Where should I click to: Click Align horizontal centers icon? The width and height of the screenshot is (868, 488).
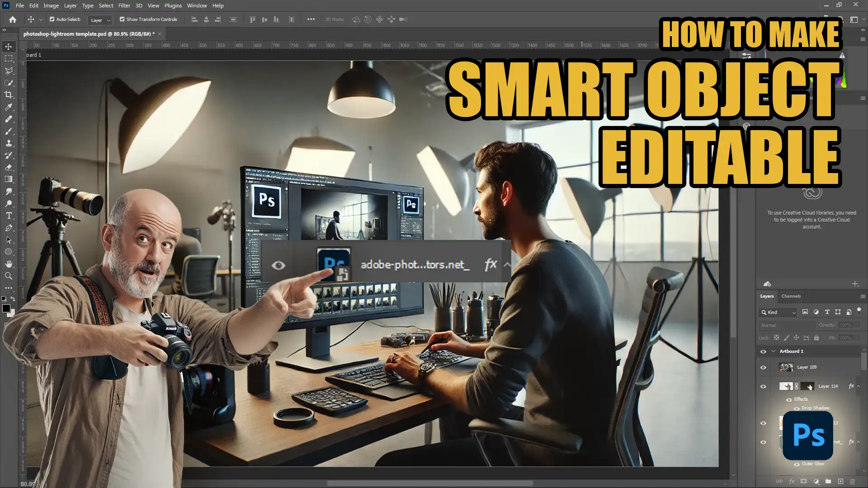pos(206,19)
